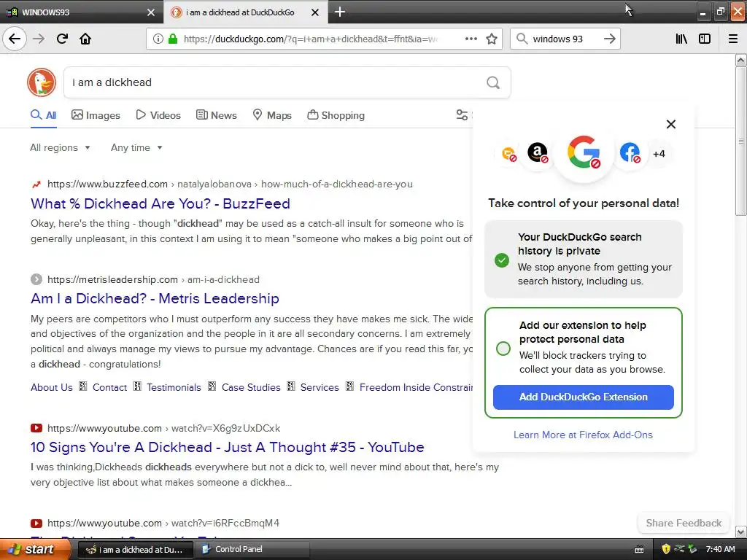Bookmark this page with the star icon

[492, 39]
